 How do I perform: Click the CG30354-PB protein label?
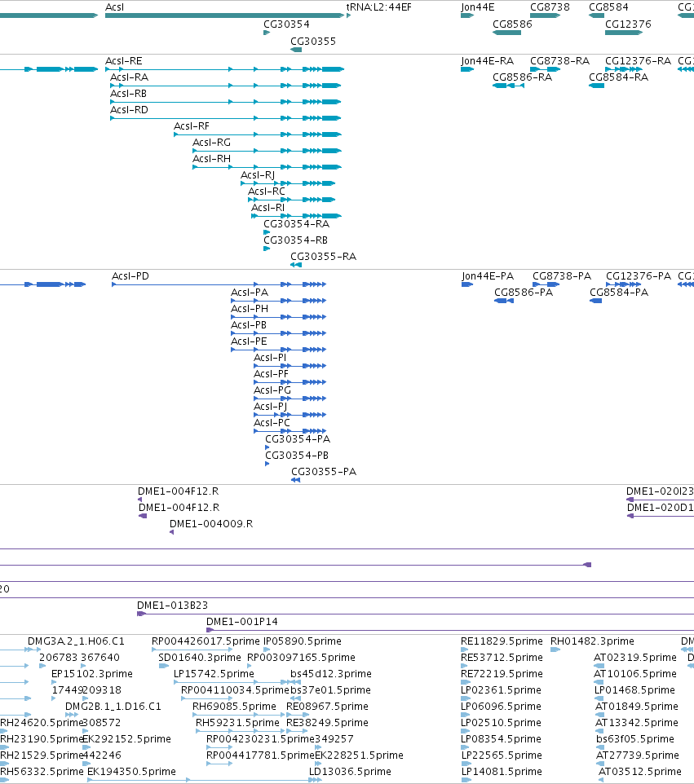click(x=297, y=456)
